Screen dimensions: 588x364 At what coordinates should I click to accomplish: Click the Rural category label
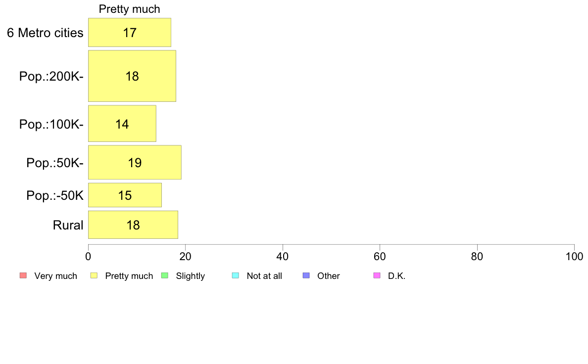(x=68, y=225)
